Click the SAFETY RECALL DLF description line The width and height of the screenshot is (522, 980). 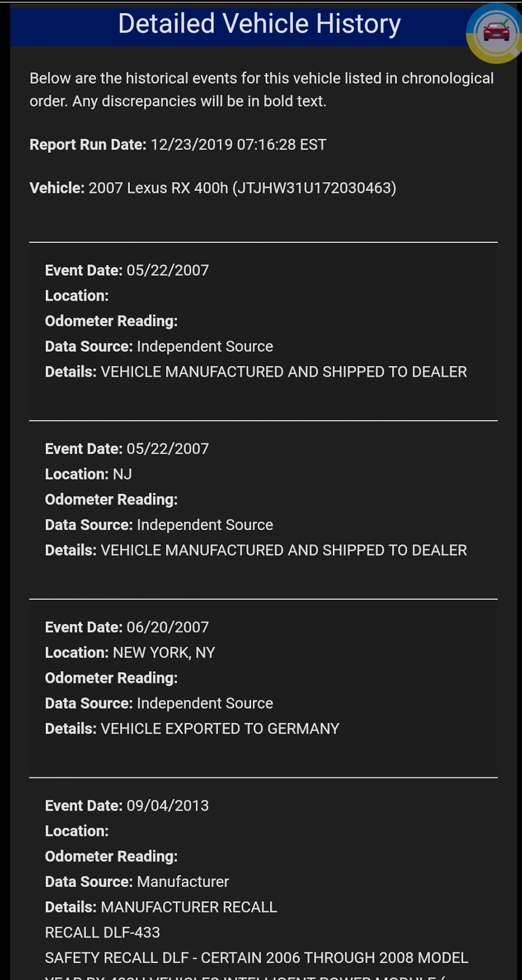click(x=256, y=958)
